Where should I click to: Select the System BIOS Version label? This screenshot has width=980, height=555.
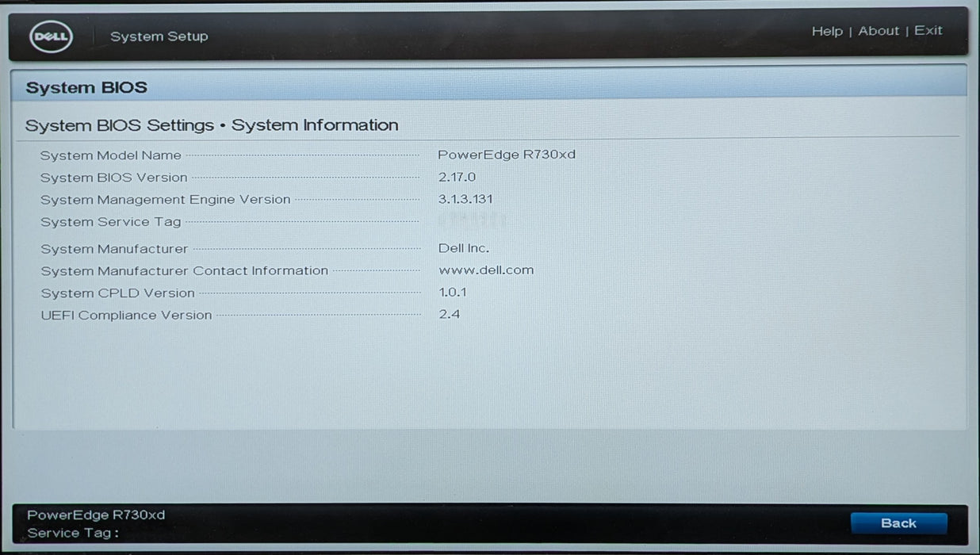[114, 178]
